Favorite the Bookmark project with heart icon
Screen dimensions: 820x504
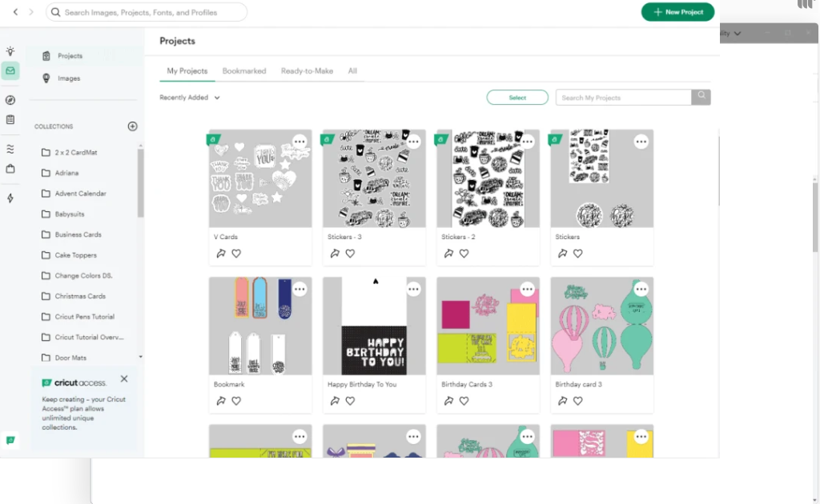click(x=236, y=401)
